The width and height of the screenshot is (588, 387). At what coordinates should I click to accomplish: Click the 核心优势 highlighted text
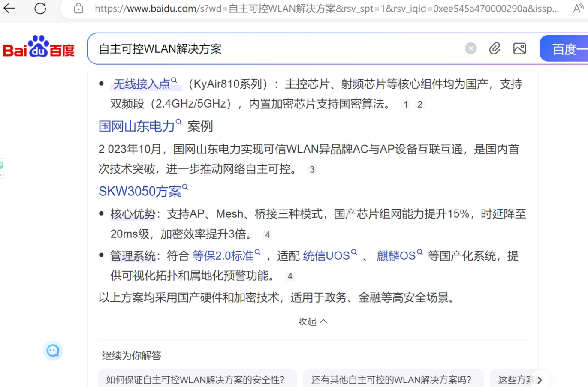tap(133, 214)
